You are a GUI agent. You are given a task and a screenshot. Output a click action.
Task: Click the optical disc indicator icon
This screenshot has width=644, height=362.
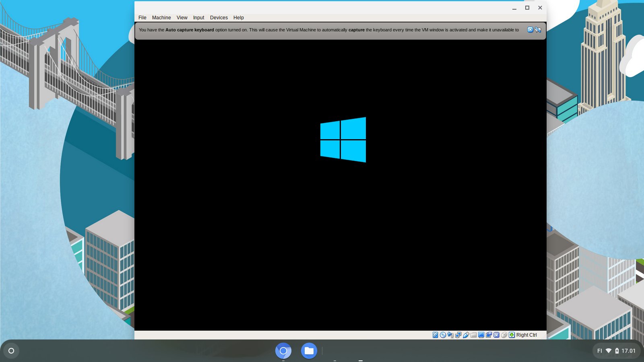click(x=443, y=335)
